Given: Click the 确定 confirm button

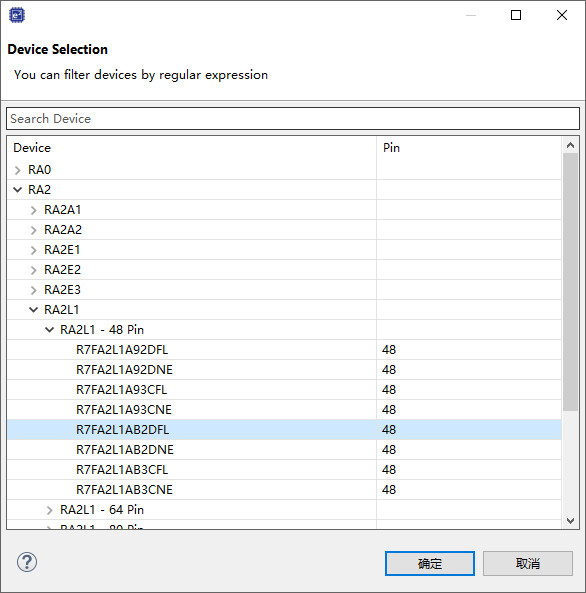Looking at the screenshot, I should 430,564.
